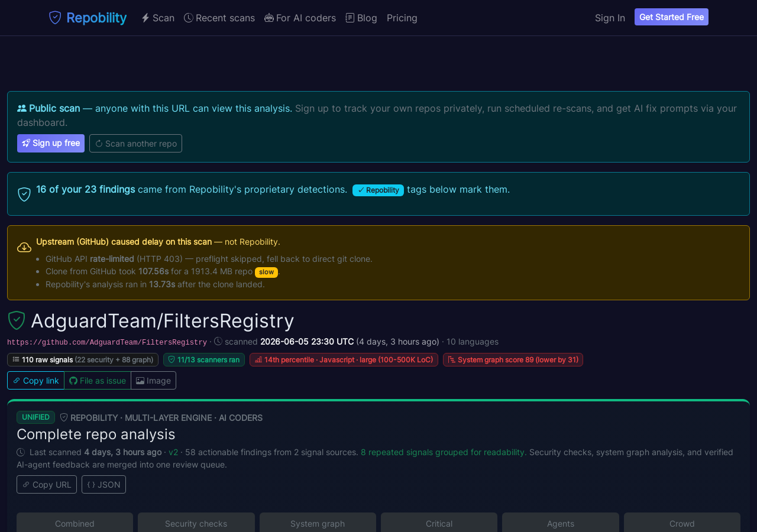The height and width of the screenshot is (532, 757).
Task: Click clock icon next to Last scanned
Action: (21, 452)
